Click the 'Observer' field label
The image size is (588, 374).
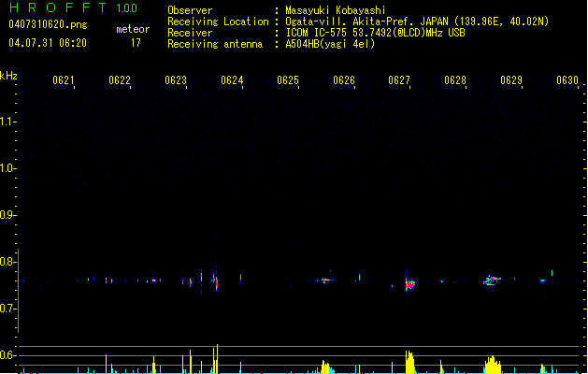[190, 10]
